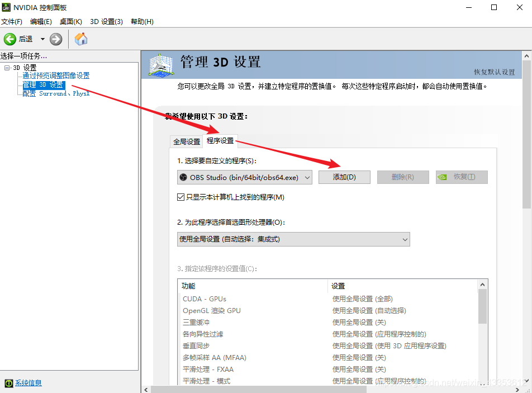Click the 功能 column header

[x=253, y=286]
